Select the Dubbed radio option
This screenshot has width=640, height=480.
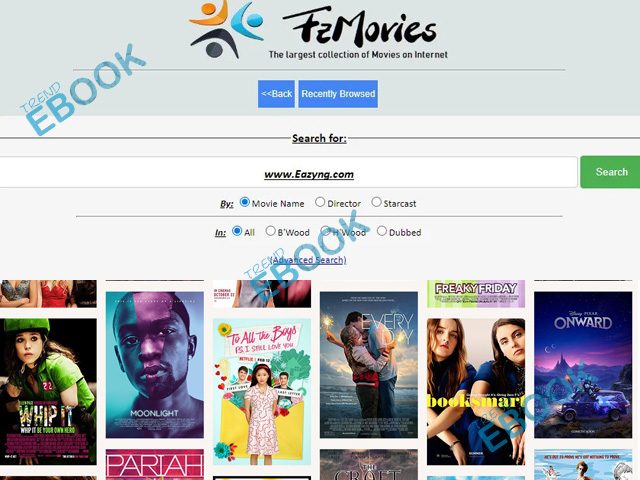[x=382, y=231]
